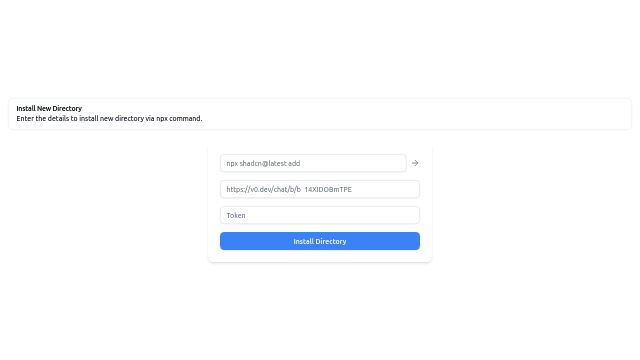Select the https://v0.dev/chat URL field

[320, 189]
